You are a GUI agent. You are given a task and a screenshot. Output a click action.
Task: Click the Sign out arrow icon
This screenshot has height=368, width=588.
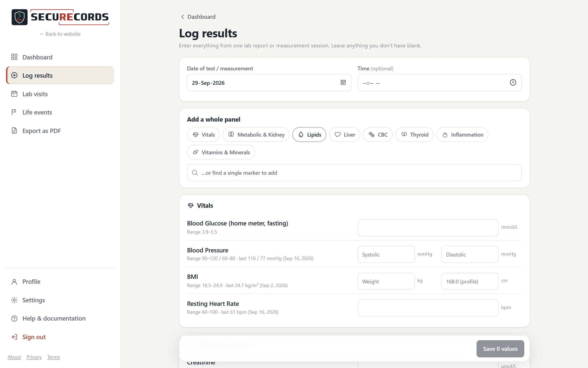pyautogui.click(x=14, y=337)
